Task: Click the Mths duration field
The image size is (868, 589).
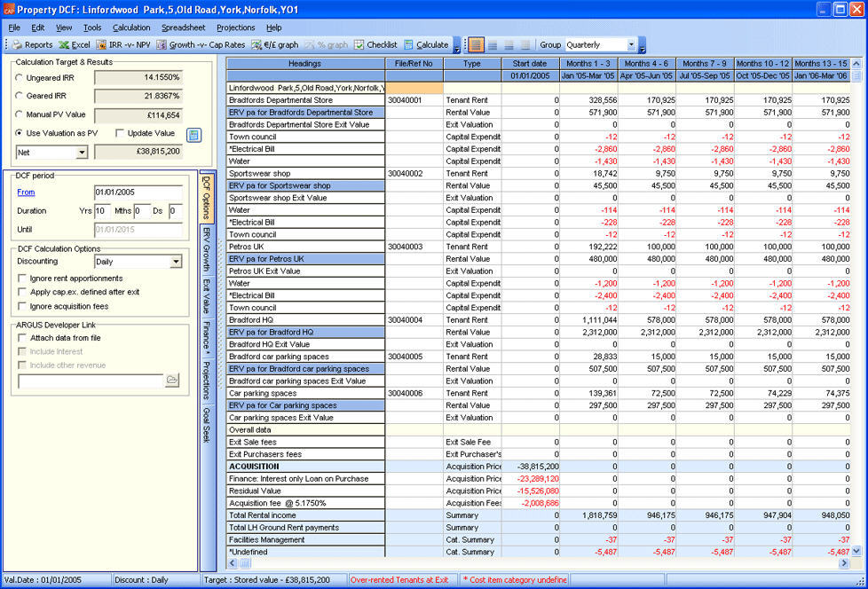Action: (x=142, y=211)
